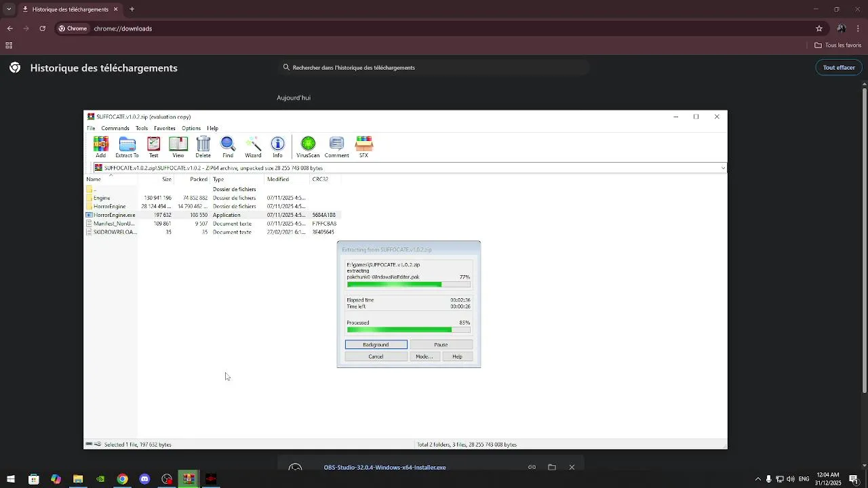Click Help button in extraction dialog
Screen dimensions: 868x488
pyautogui.click(x=457, y=357)
